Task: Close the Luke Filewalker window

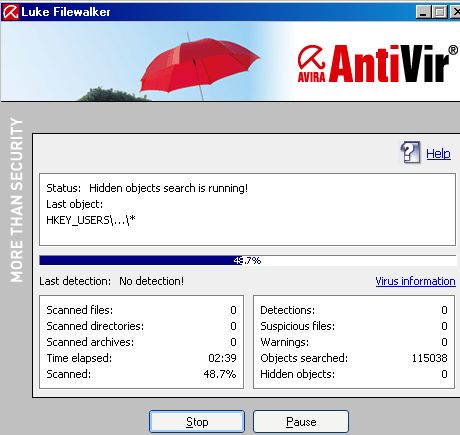Action: pos(455,12)
